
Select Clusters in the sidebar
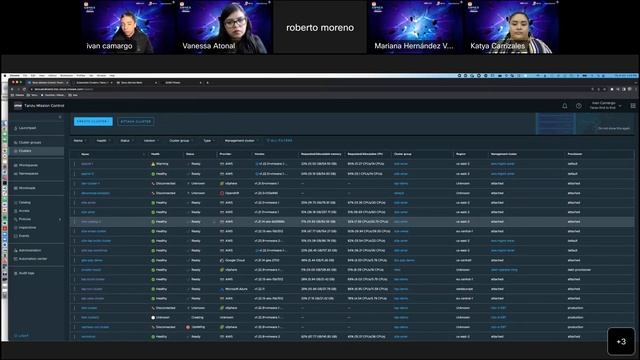point(36,151)
